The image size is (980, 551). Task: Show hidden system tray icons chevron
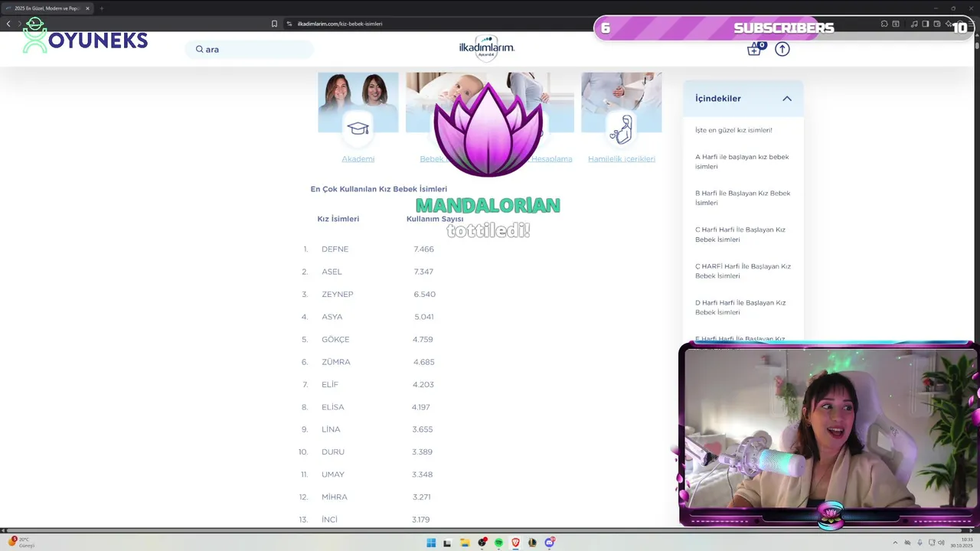tap(896, 543)
